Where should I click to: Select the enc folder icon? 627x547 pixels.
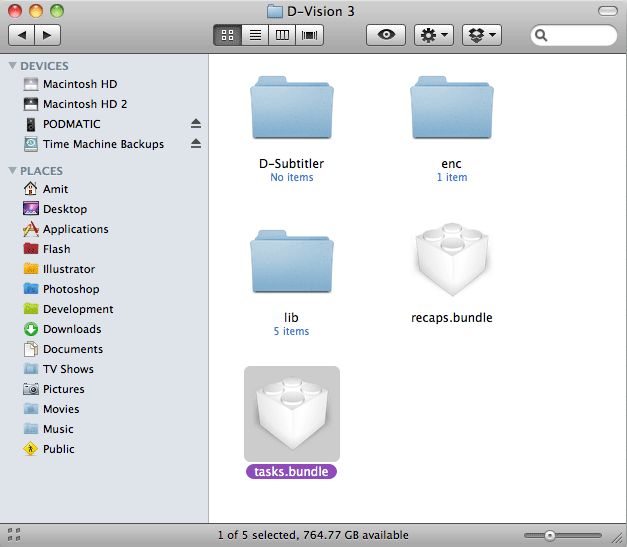coord(452,107)
